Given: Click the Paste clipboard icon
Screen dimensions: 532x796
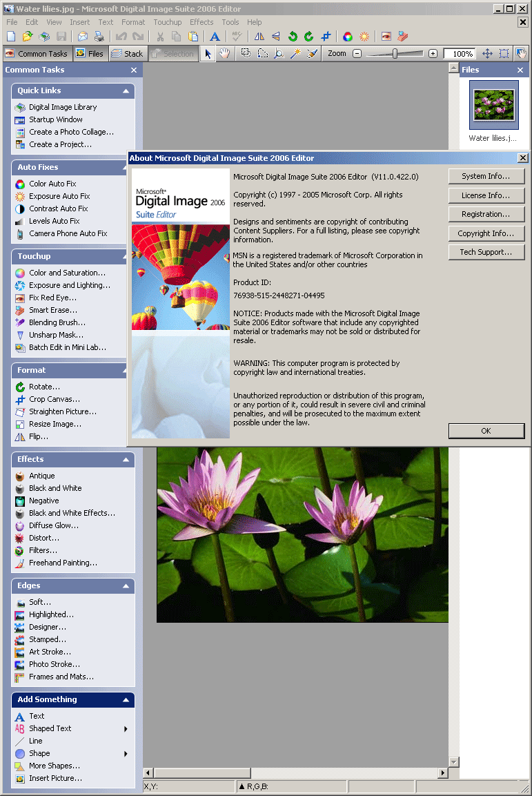Looking at the screenshot, I should [x=193, y=37].
